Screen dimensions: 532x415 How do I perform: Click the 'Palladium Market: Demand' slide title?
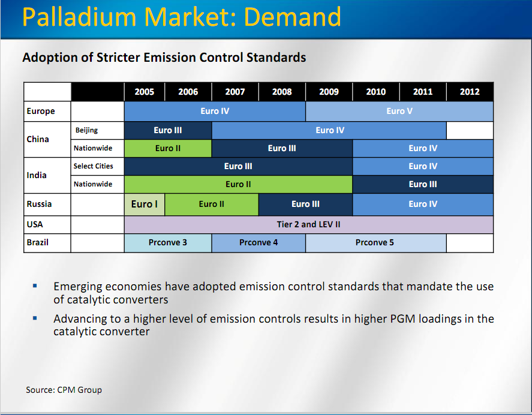(181, 18)
